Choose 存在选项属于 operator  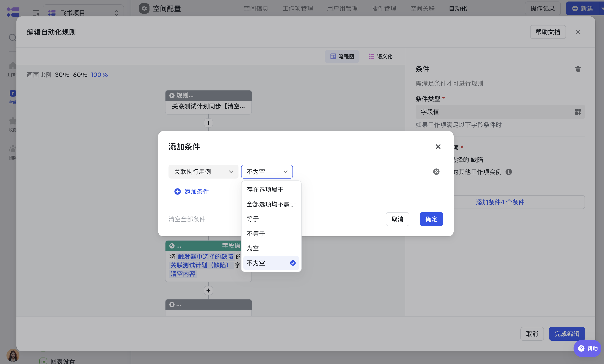point(271,189)
